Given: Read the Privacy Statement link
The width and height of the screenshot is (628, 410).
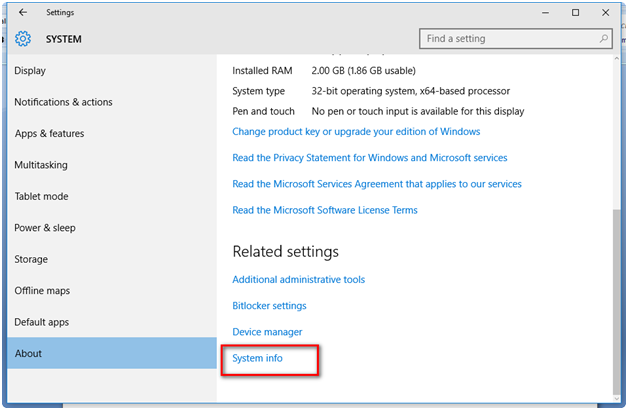Looking at the screenshot, I should [x=369, y=158].
